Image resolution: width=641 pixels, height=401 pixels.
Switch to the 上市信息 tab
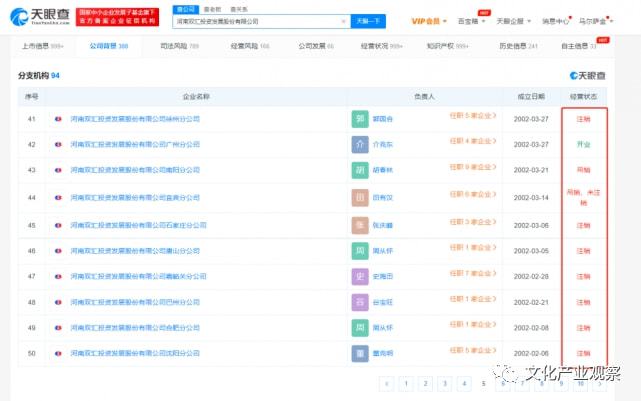pos(43,46)
